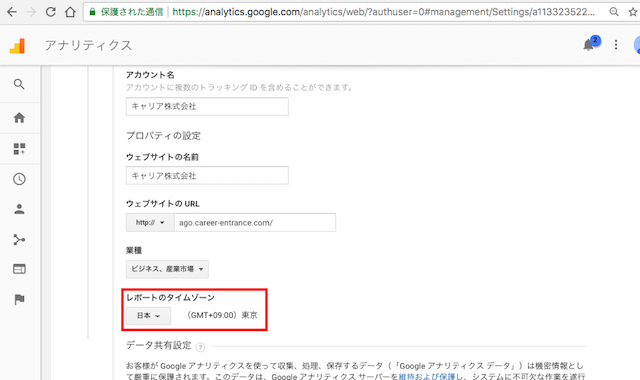Click the レポートのタイムゾーン label
The height and width of the screenshot is (380, 640).
coord(170,297)
